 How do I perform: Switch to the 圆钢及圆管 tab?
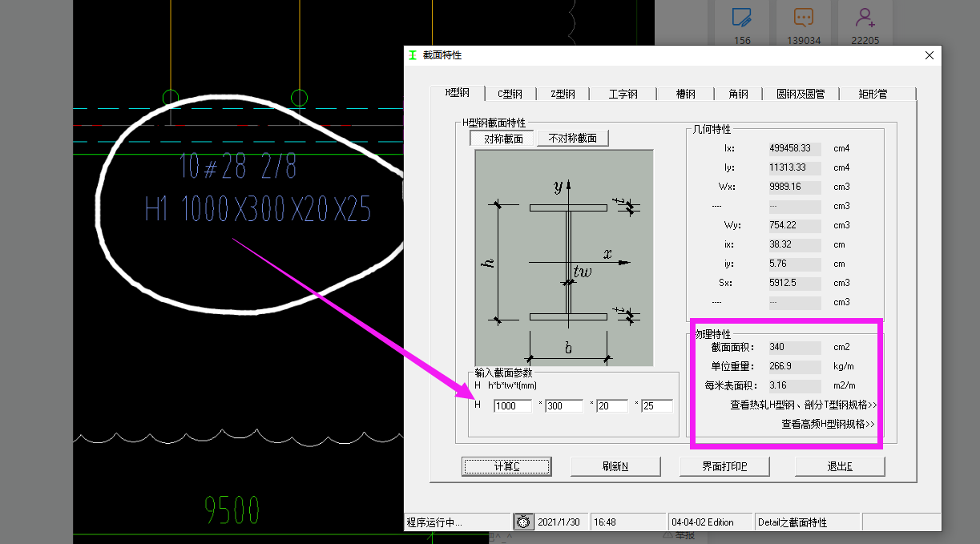click(800, 94)
